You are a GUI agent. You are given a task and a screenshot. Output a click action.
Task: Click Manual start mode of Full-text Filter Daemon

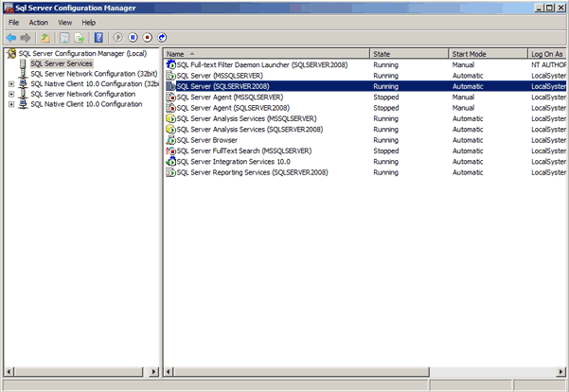coord(463,64)
